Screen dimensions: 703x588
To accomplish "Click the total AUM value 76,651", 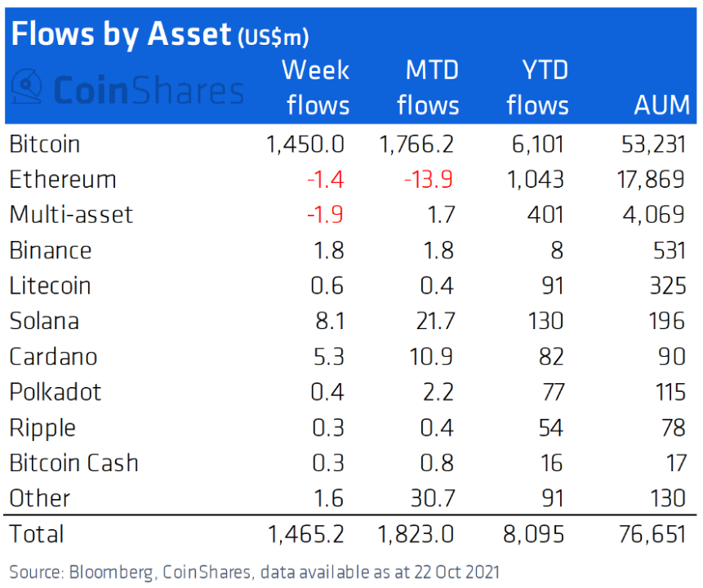I will (651, 534).
